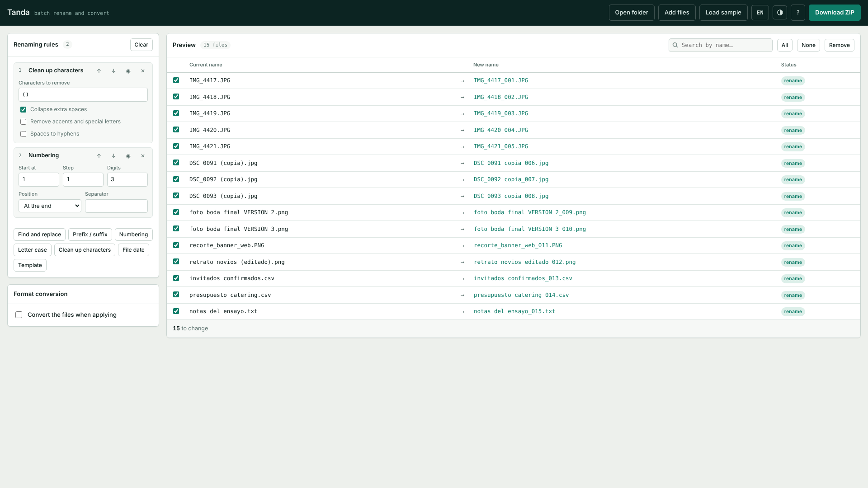Toggle the light/dark theme icon

780,13
